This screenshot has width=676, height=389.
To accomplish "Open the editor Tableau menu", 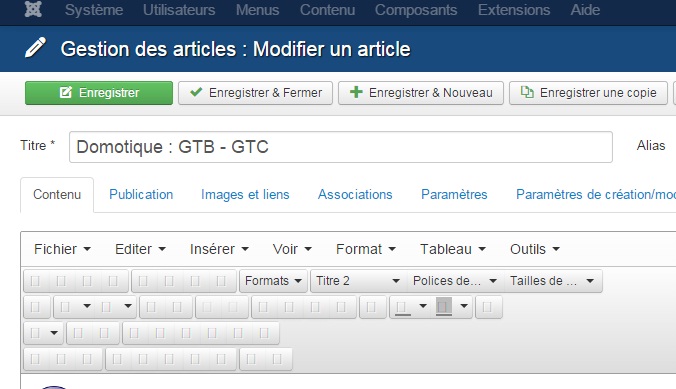I will pos(453,249).
